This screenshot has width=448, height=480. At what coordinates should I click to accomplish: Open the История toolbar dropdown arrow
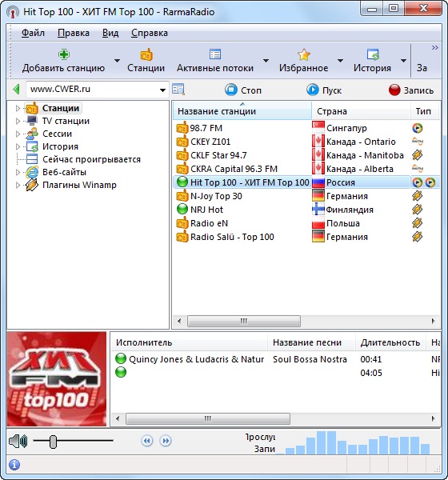click(x=403, y=61)
